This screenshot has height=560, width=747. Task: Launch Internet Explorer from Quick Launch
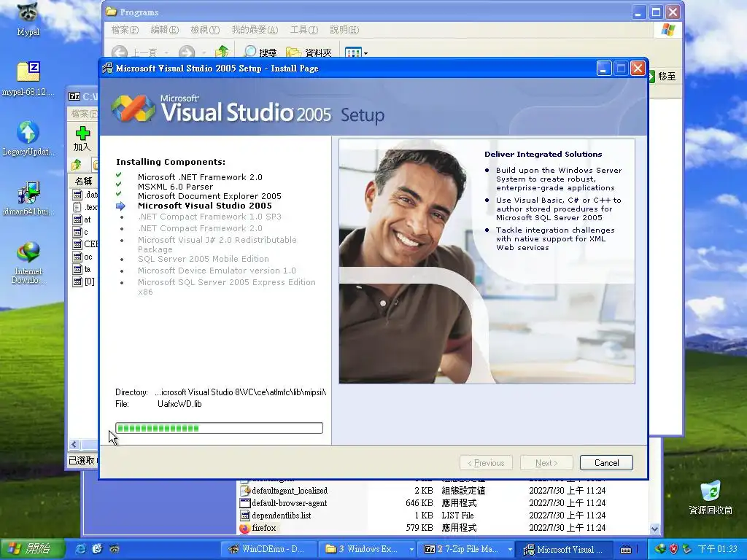(81, 549)
